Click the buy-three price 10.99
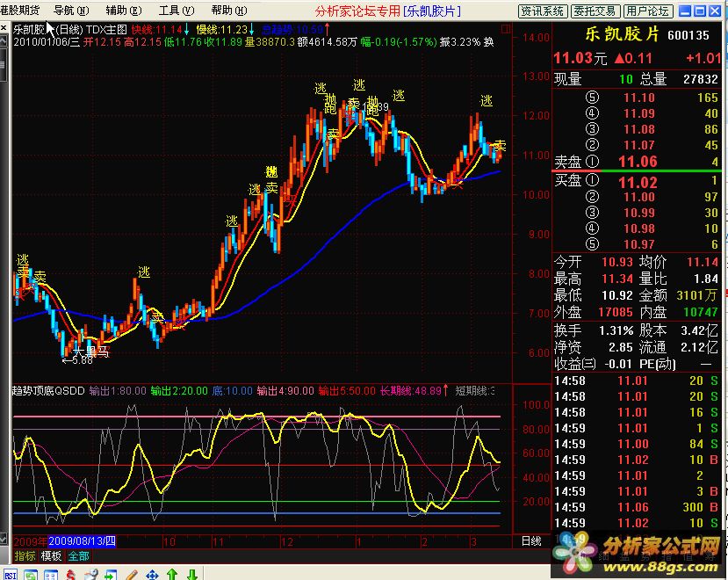The height and width of the screenshot is (580, 728). point(638,213)
